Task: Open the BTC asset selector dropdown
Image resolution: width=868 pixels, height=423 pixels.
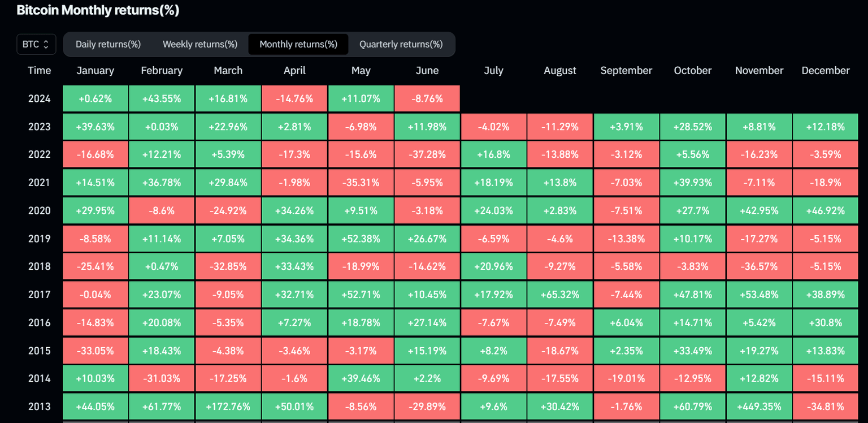Action: pyautogui.click(x=36, y=44)
